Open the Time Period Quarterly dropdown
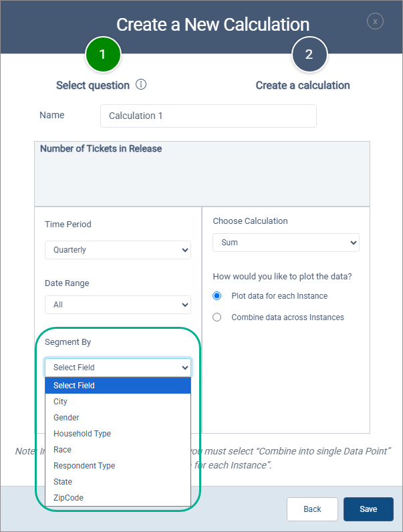 pyautogui.click(x=118, y=250)
